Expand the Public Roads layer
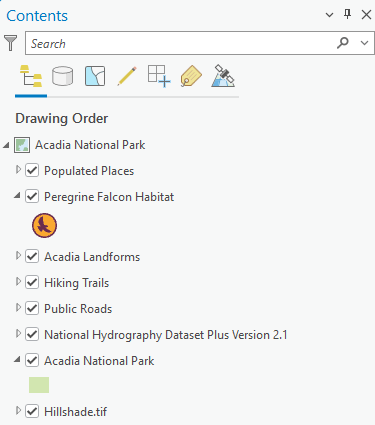This screenshot has width=375, height=425. [18, 307]
